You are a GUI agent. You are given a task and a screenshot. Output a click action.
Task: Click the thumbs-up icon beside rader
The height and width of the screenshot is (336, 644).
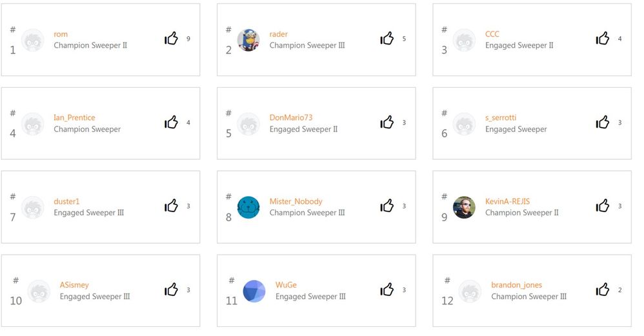(x=387, y=39)
